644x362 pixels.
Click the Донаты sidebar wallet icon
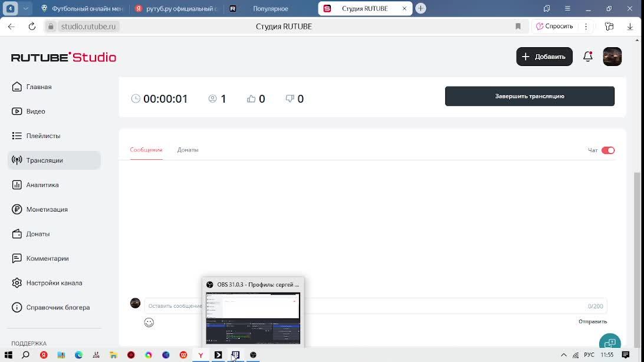click(17, 234)
